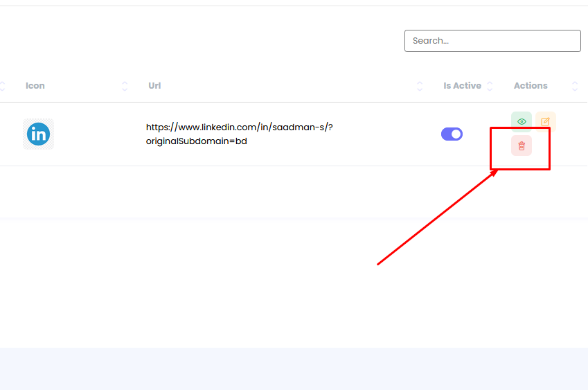
Task: Click the tip of the red arrow annotation
Action: [x=498, y=170]
